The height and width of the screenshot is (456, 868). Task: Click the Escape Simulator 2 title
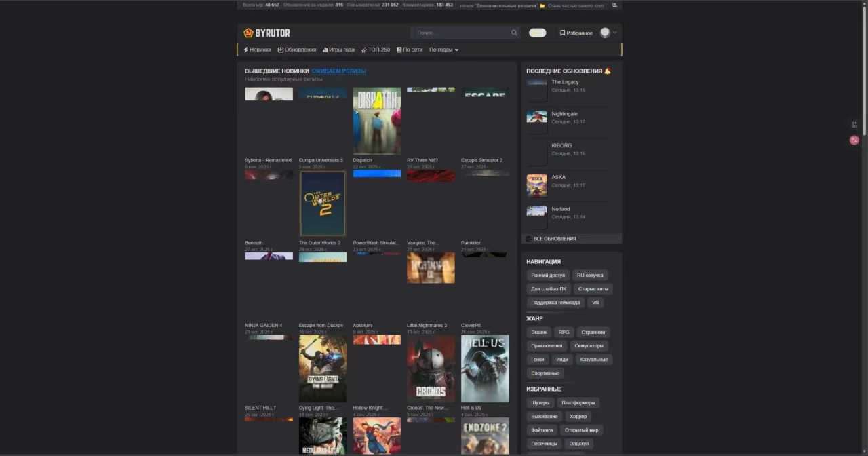coord(481,161)
